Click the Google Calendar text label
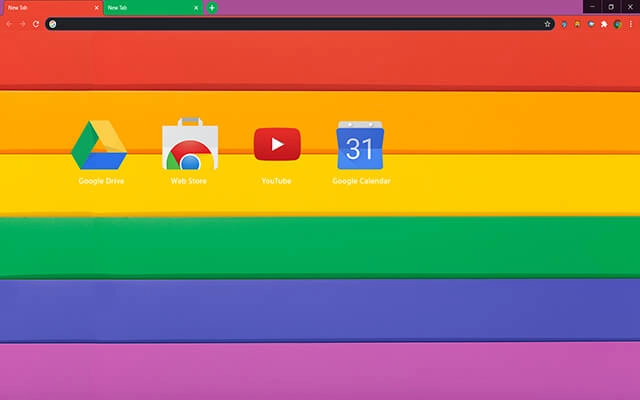 361,181
